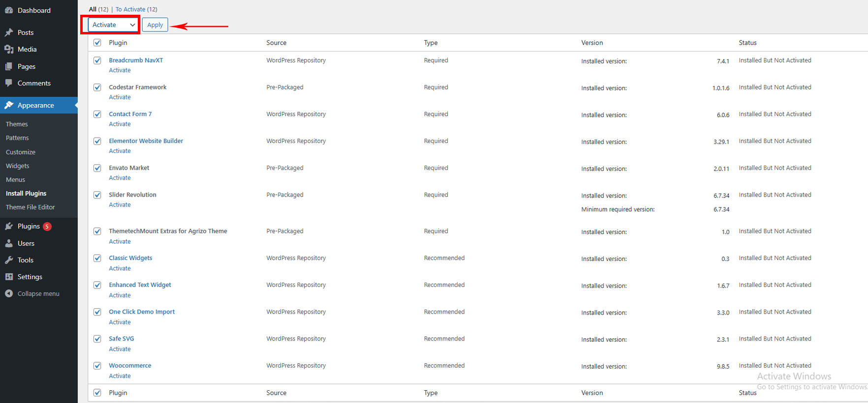Click the Envato Market plugin name
The height and width of the screenshot is (403, 868).
click(x=129, y=168)
